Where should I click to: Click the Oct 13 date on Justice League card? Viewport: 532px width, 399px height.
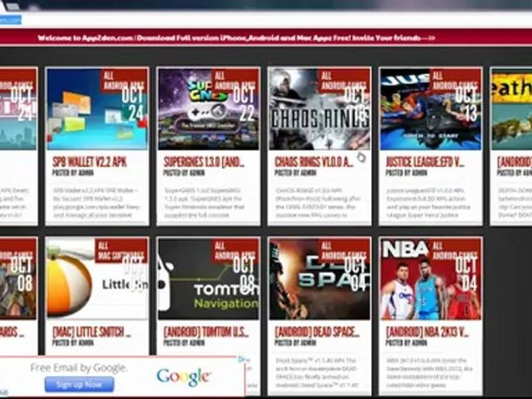click(468, 104)
